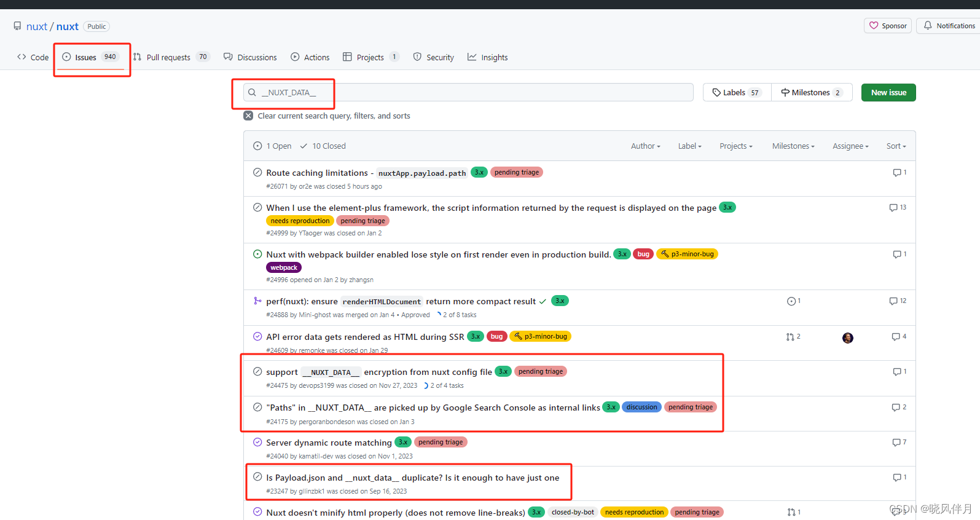Click the passing checks checkmark on perf(nuxt)
Viewport: 980px width, 520px height.
(543, 301)
